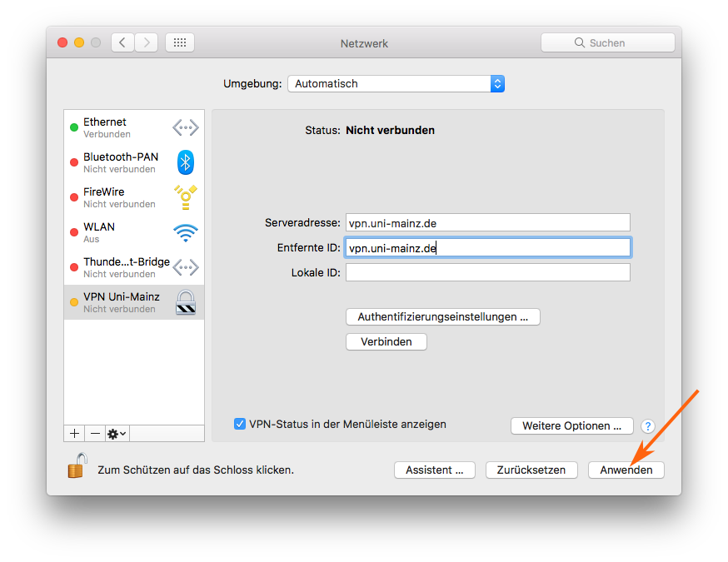This screenshot has height=562, width=728.
Task: Click Anwenden to apply settings
Action: pos(626,470)
